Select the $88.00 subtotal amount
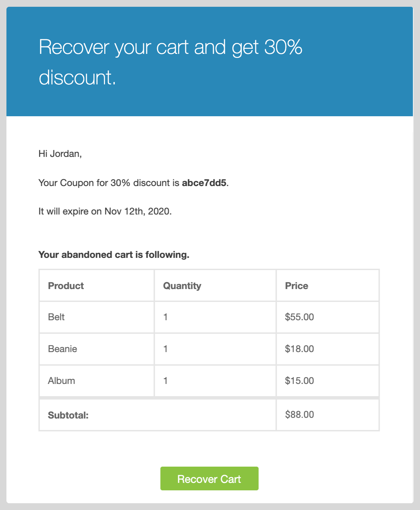Image resolution: width=420 pixels, height=510 pixels. point(299,414)
